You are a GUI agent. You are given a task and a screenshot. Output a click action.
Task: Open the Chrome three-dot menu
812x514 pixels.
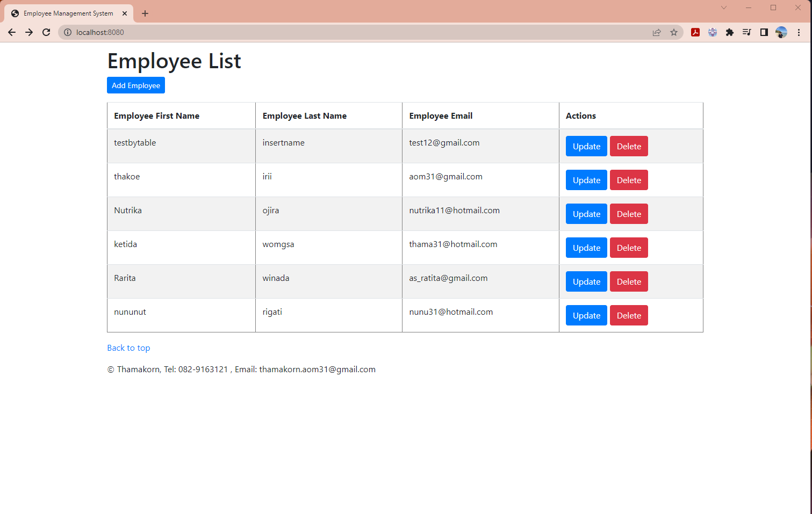pos(799,32)
